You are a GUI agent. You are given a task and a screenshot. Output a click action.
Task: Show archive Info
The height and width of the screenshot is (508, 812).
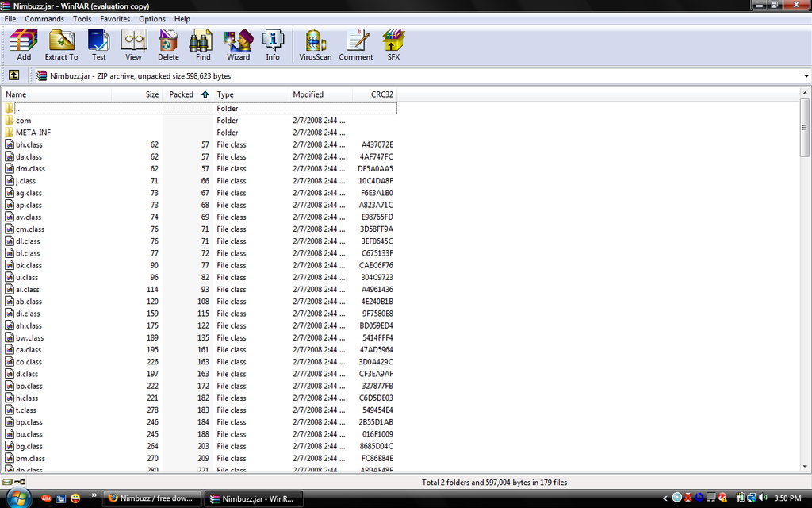pos(273,45)
